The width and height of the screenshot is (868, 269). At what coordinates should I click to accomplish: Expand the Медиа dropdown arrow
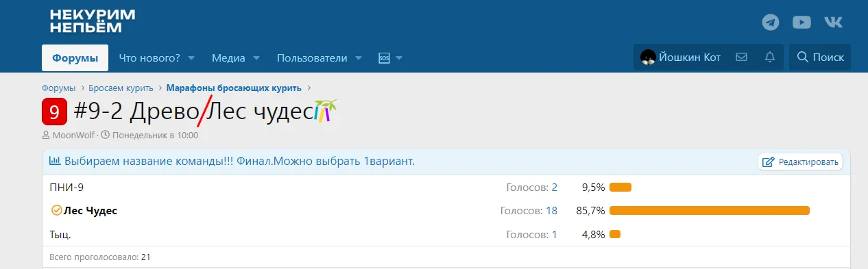point(256,58)
